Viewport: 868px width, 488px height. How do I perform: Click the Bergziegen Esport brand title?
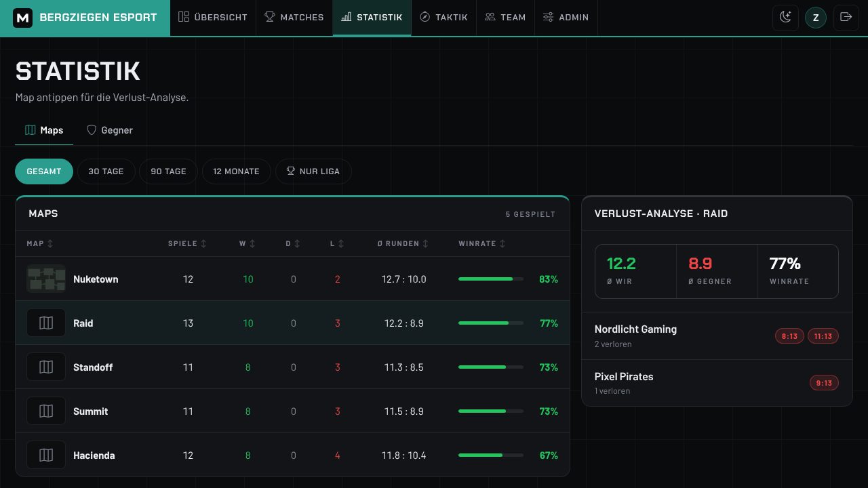click(98, 18)
